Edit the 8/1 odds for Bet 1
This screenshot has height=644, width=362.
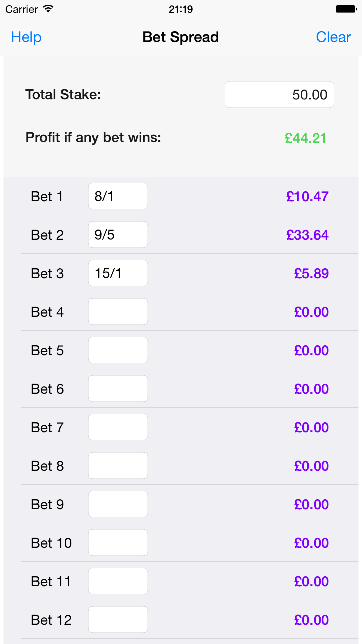coord(118,196)
